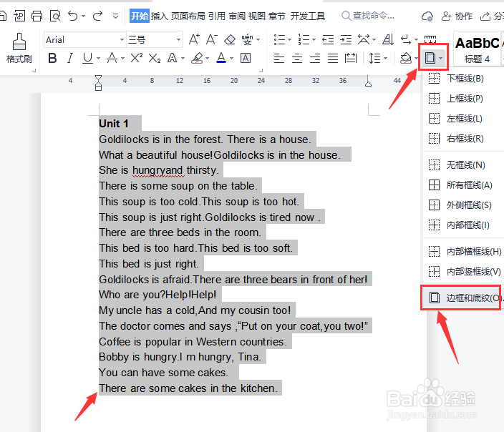Viewport: 504px width, 432px height.
Task: Align text left
Action: pos(279,59)
